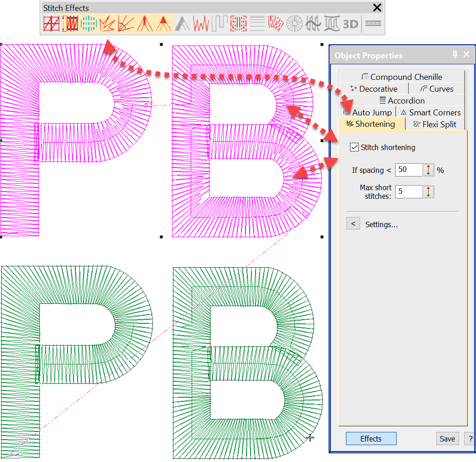Select the Accordion tab

[x=402, y=100]
